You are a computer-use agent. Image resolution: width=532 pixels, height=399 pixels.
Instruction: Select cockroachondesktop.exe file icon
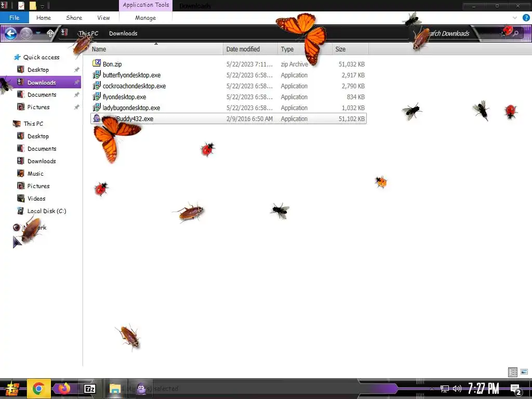97,85
